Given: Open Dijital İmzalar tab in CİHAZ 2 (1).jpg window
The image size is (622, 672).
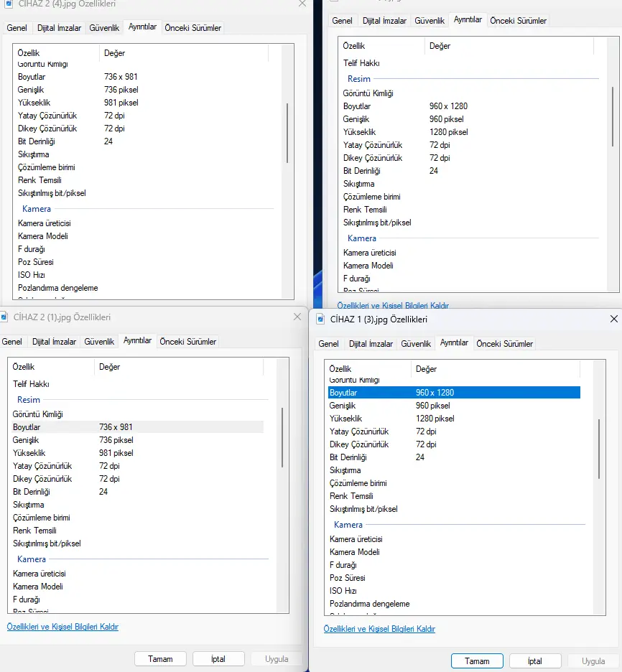Looking at the screenshot, I should (54, 342).
